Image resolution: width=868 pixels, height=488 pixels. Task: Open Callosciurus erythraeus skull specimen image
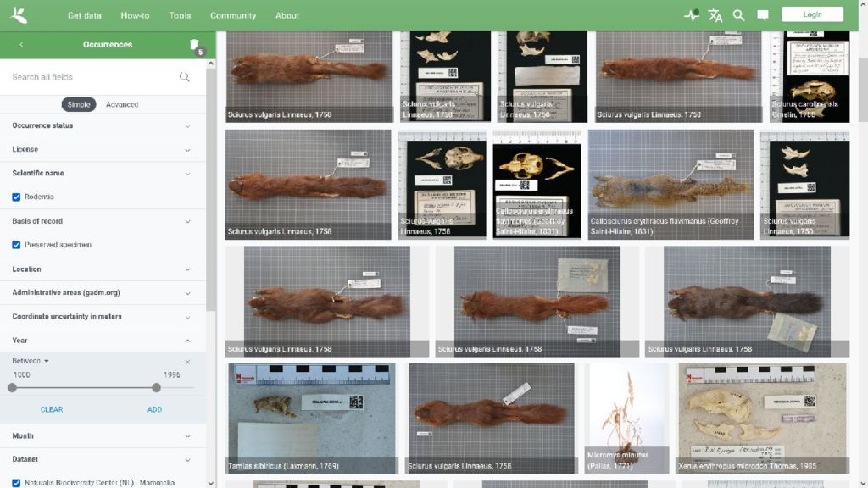point(537,184)
